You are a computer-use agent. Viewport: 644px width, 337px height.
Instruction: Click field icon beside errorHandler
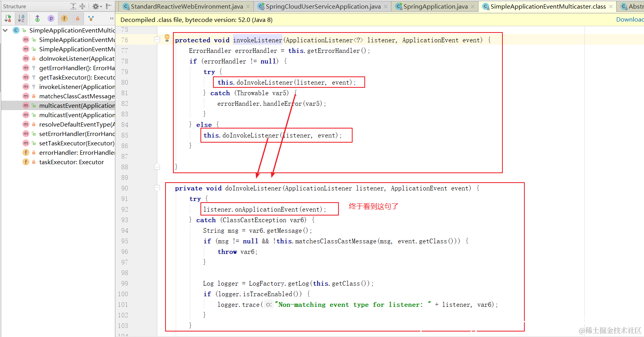click(x=26, y=152)
